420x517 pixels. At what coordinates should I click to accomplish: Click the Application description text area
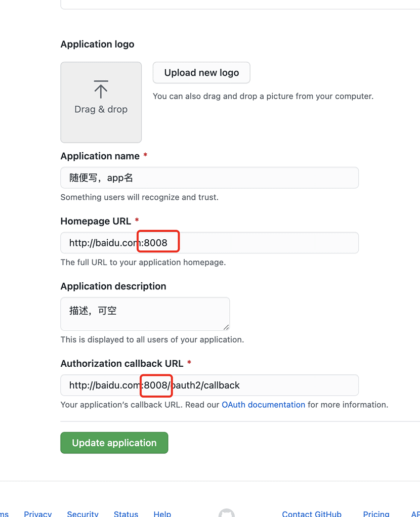point(145,313)
